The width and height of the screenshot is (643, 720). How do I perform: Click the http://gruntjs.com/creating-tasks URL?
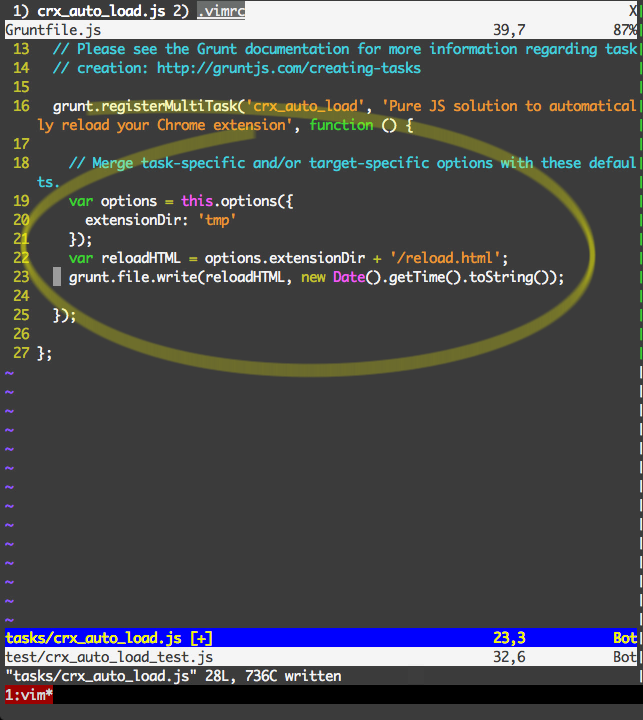(289, 68)
